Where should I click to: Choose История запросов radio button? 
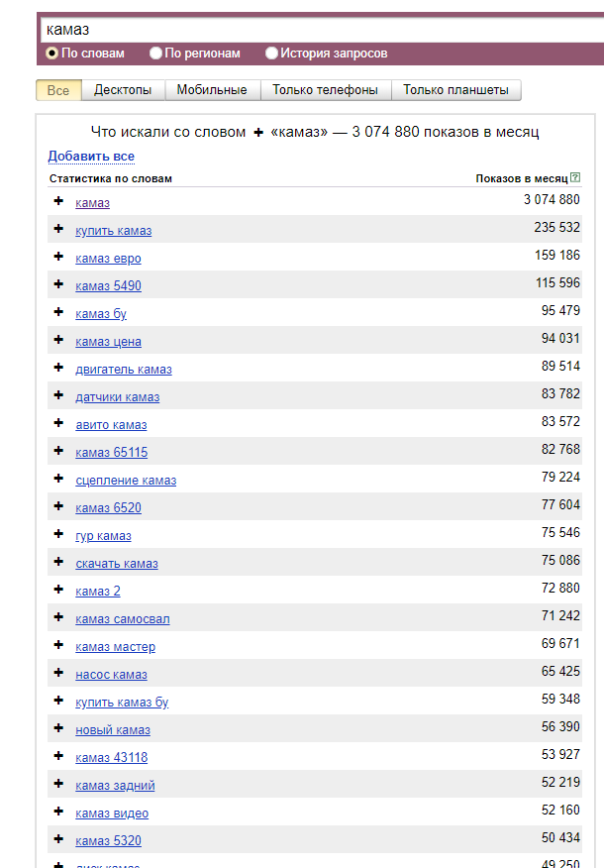[x=272, y=54]
